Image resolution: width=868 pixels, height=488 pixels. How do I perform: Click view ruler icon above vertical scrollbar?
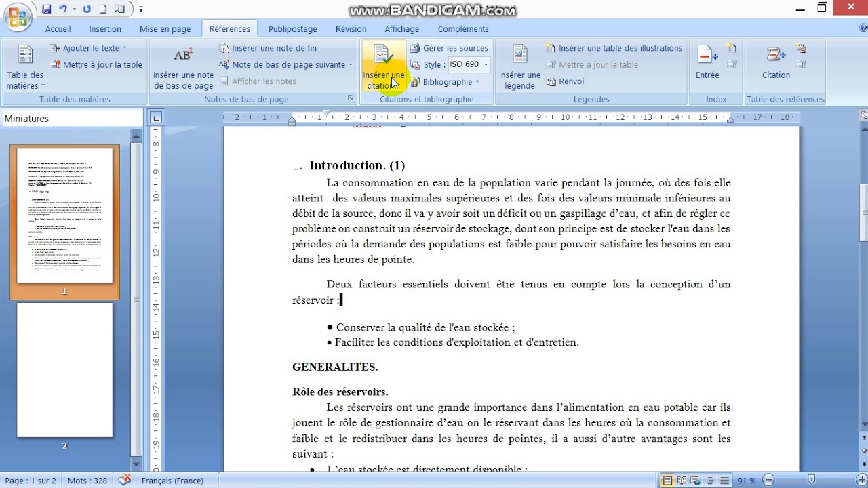863,115
